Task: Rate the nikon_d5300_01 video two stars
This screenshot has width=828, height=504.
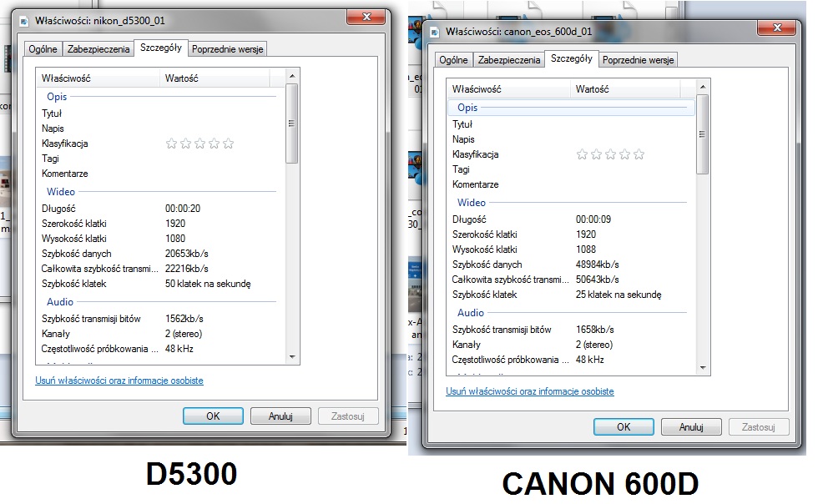Action: (185, 144)
